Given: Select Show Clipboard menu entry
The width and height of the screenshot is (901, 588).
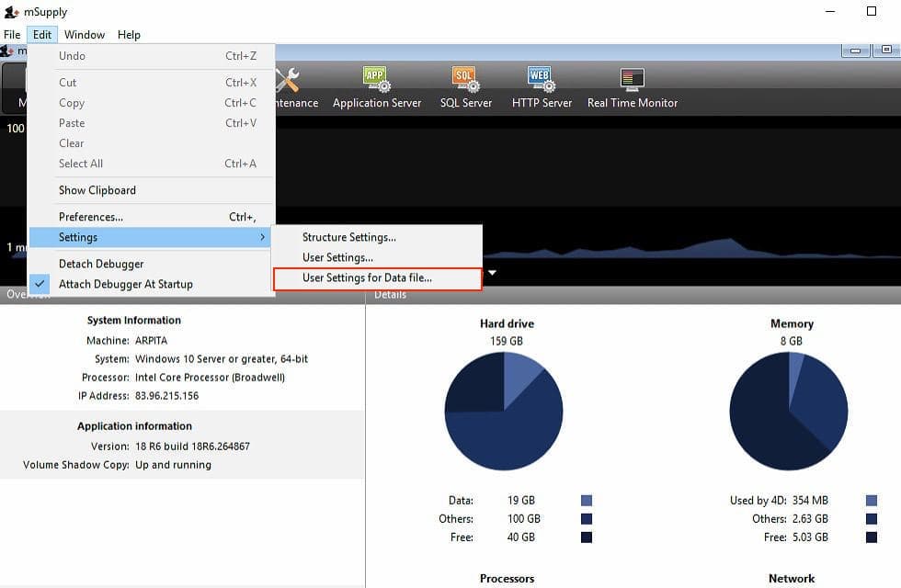Looking at the screenshot, I should pyautogui.click(x=97, y=190).
